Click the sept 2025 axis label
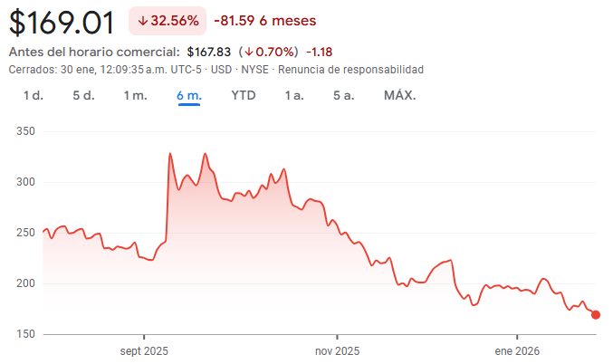This screenshot has width=613, height=364. click(145, 350)
